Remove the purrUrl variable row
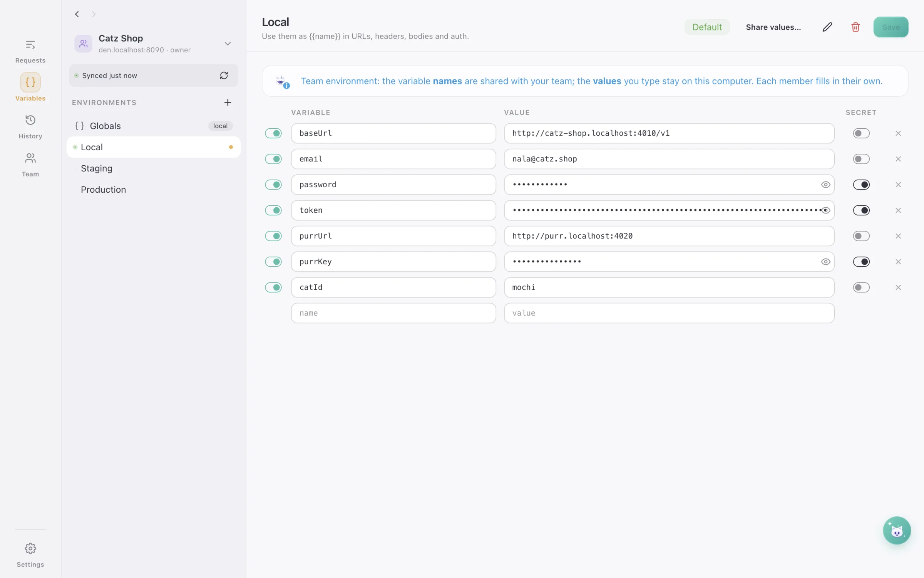 click(898, 236)
